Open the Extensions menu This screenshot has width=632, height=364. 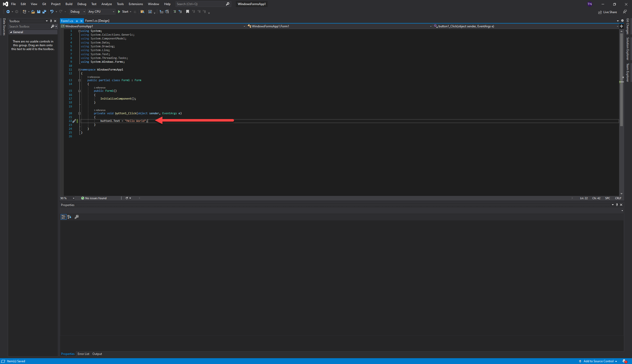click(x=136, y=4)
